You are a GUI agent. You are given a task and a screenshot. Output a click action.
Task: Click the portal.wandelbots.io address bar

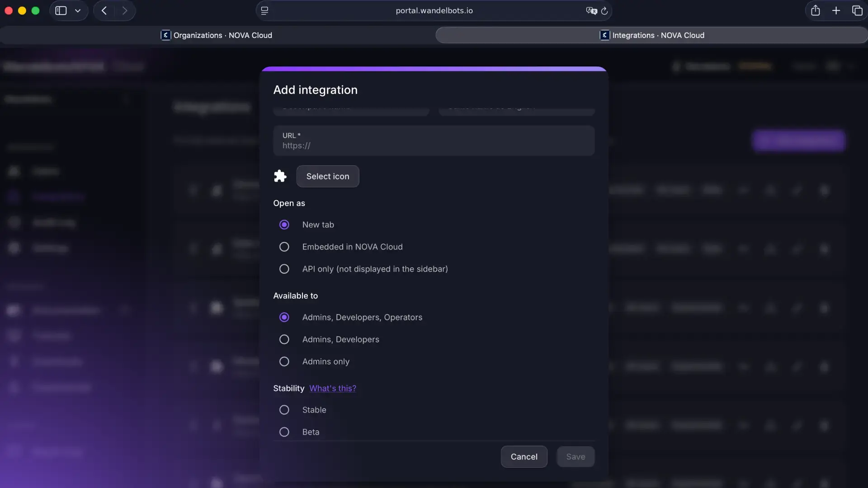[434, 10]
